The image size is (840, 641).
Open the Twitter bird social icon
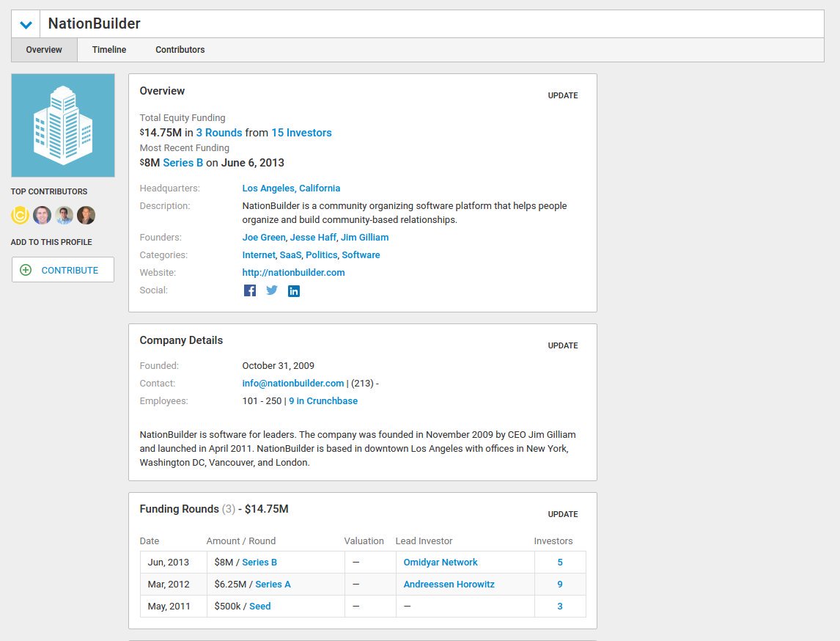coord(272,290)
